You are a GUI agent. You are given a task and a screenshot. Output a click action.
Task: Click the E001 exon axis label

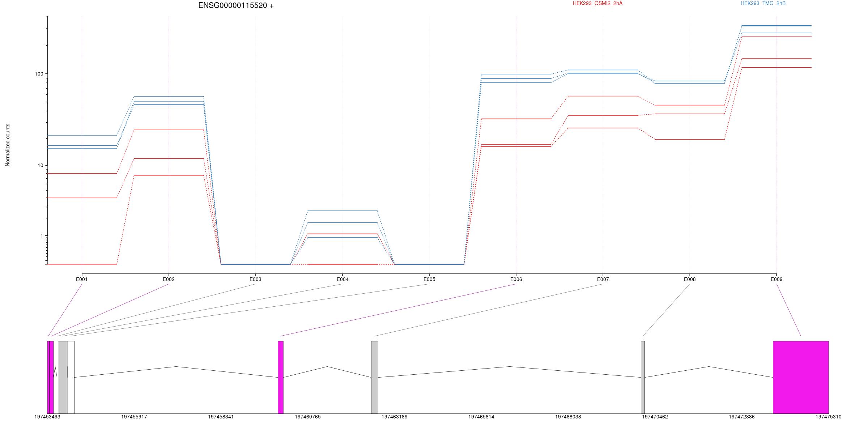point(82,279)
